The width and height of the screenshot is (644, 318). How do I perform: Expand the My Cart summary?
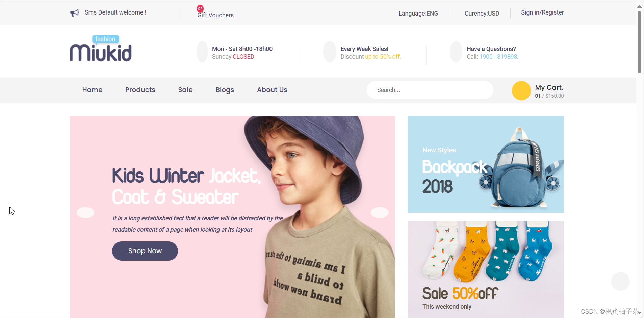pos(549,91)
